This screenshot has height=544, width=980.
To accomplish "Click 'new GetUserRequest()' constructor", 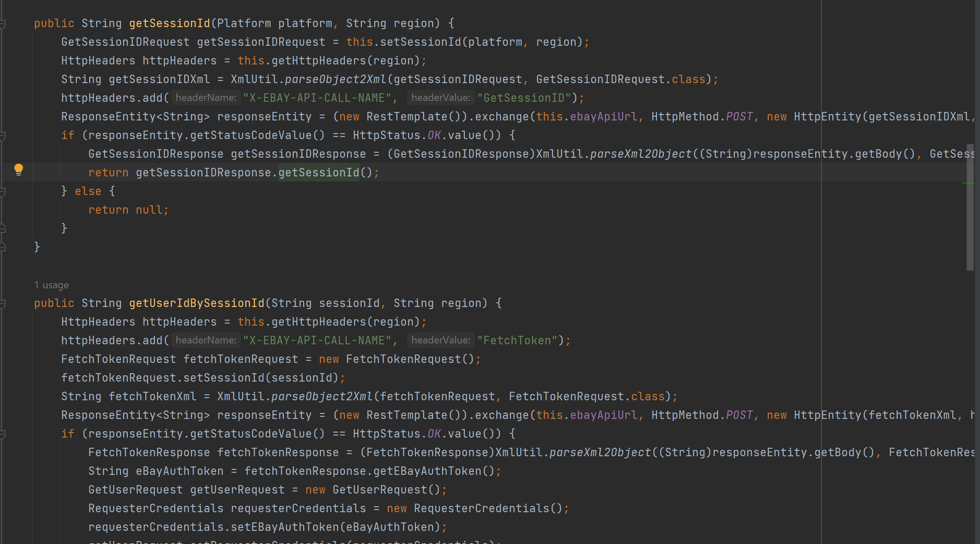I will pos(373,490).
